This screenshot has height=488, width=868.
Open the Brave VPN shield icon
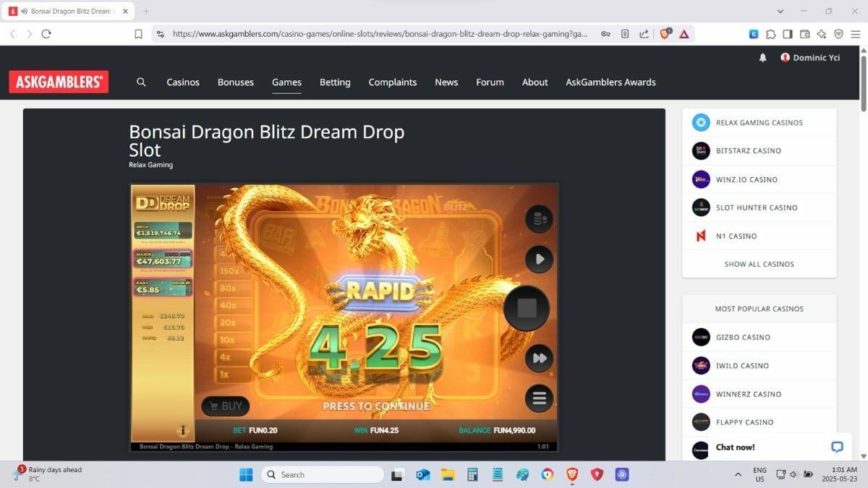click(x=839, y=34)
